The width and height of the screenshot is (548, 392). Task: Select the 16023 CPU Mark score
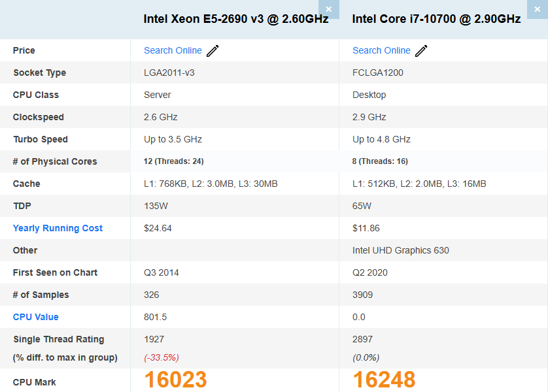(175, 380)
